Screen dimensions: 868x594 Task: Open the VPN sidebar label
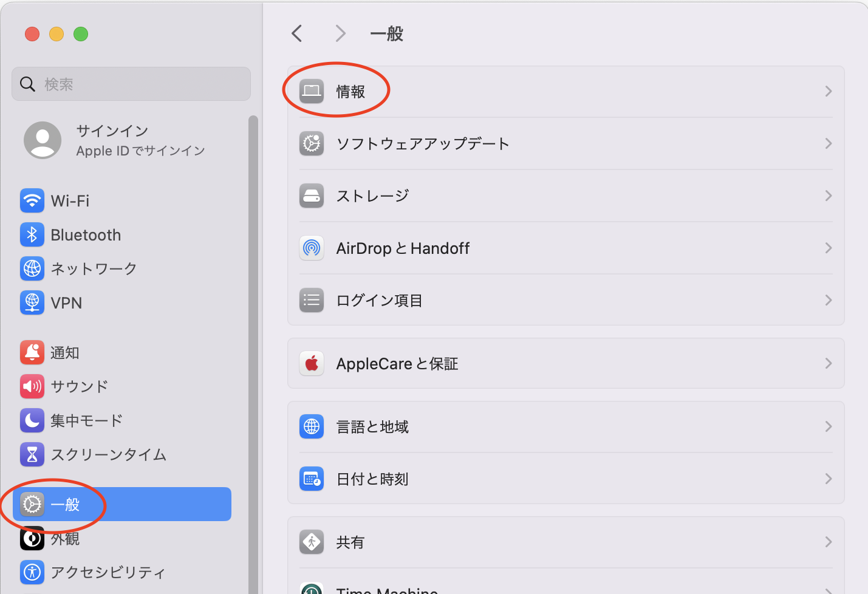(66, 302)
